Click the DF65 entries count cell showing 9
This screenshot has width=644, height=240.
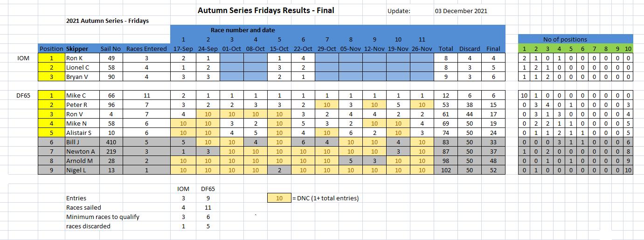(207, 198)
